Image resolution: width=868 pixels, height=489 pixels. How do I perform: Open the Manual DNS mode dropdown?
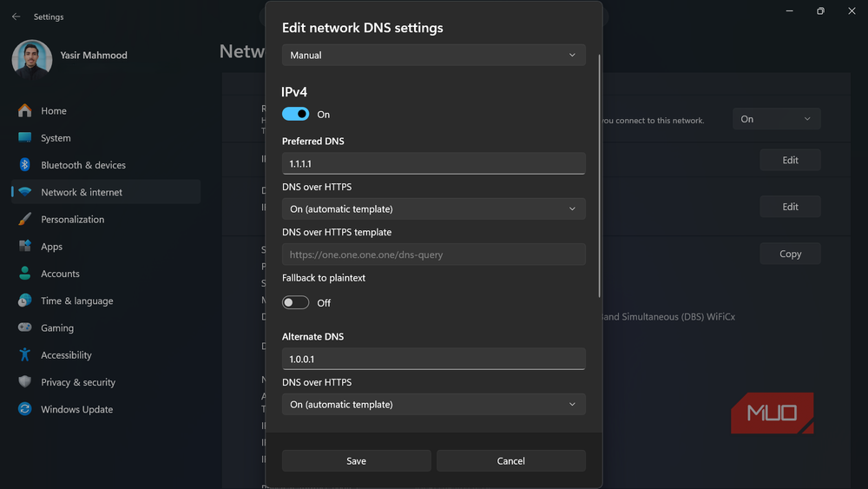click(x=433, y=55)
